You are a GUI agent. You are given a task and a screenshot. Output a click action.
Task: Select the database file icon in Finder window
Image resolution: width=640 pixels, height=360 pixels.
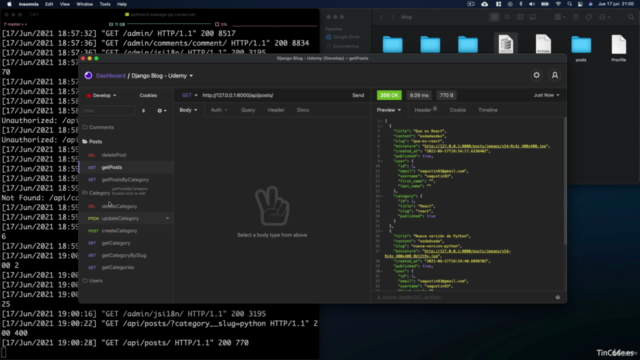point(505,44)
